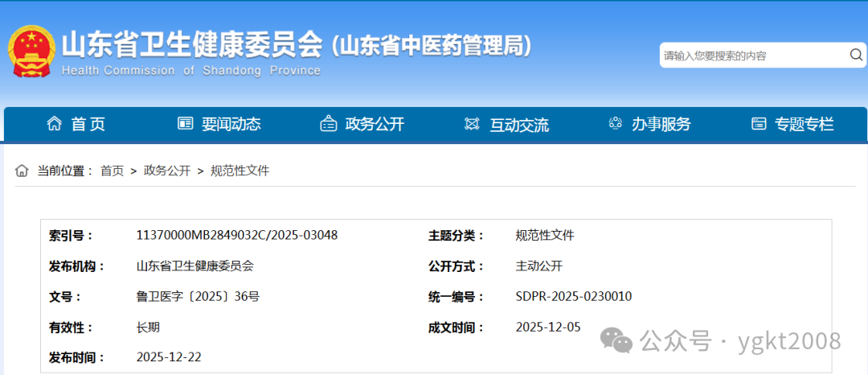
Task: Click the disclosure method value 主动公开
Action: pos(538,266)
